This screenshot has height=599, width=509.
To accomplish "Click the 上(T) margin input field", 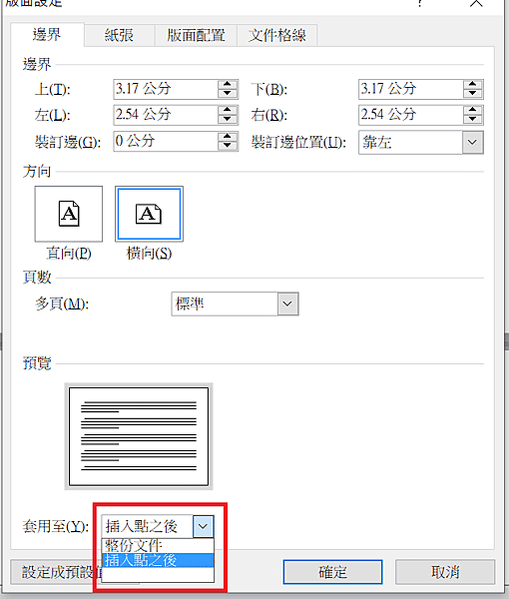I will [x=165, y=89].
